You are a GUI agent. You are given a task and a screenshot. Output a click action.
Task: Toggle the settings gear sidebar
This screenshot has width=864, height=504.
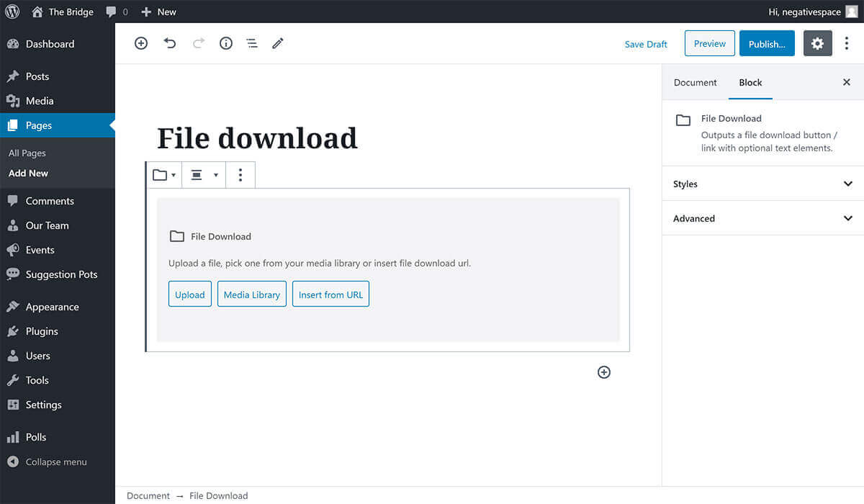pyautogui.click(x=817, y=44)
